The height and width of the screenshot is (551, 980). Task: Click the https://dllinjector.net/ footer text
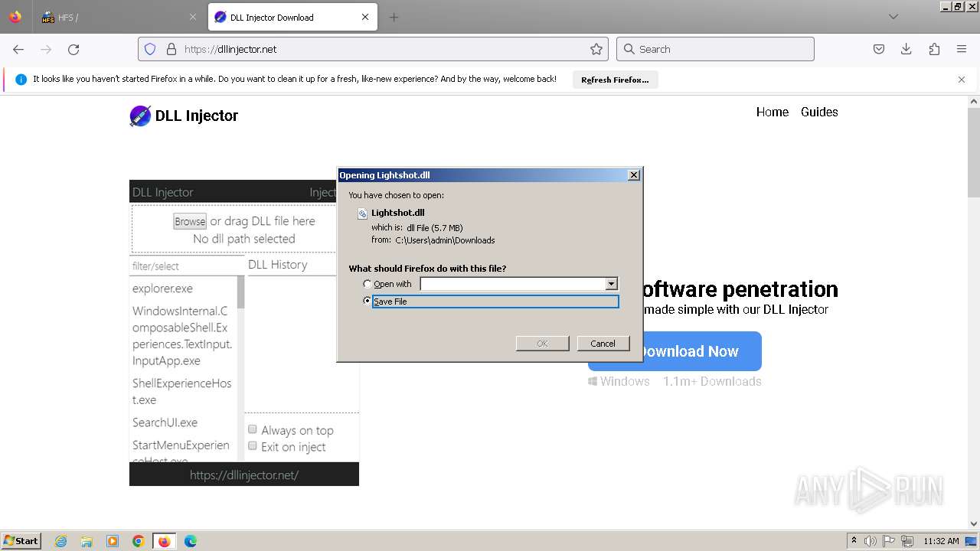(x=244, y=475)
